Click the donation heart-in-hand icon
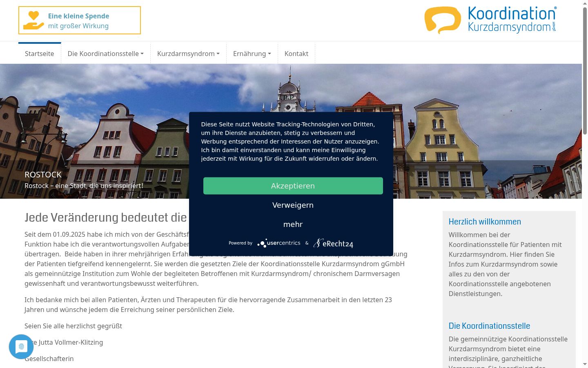The width and height of the screenshot is (588, 368). (x=33, y=20)
